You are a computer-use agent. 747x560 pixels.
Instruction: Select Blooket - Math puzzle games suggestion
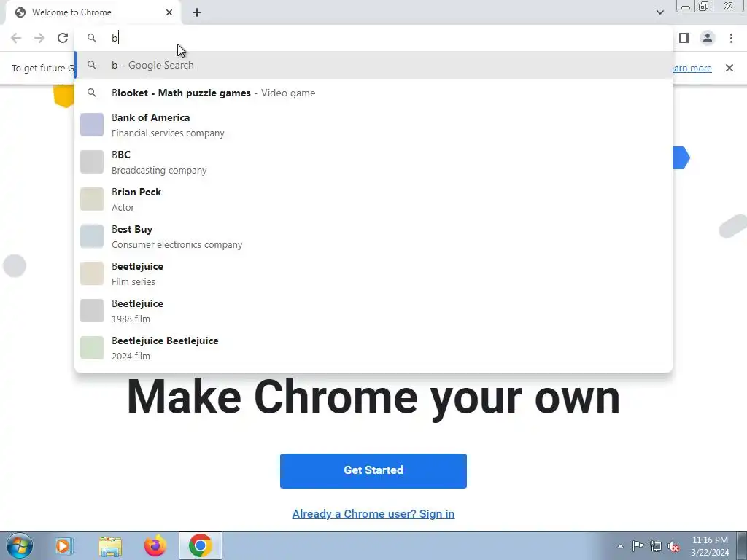pyautogui.click(x=373, y=93)
